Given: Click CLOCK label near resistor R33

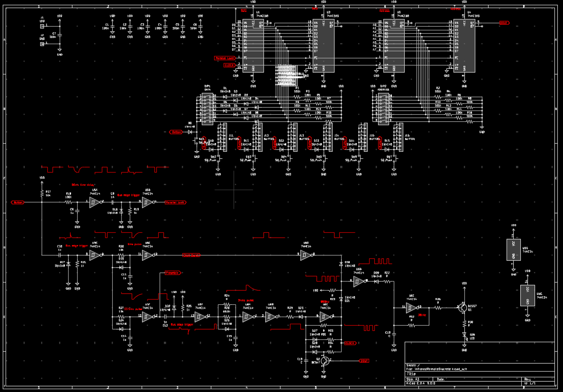Looking at the screenshot, I should coord(350,343).
